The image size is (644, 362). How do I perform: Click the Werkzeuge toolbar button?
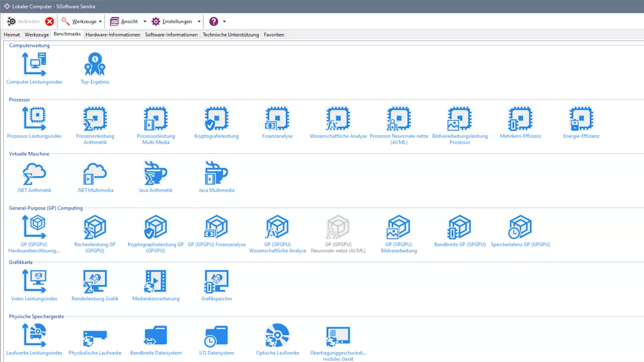pyautogui.click(x=79, y=22)
